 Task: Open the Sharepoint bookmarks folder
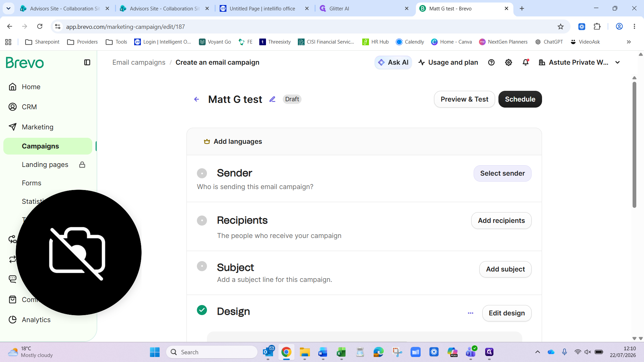point(43,42)
